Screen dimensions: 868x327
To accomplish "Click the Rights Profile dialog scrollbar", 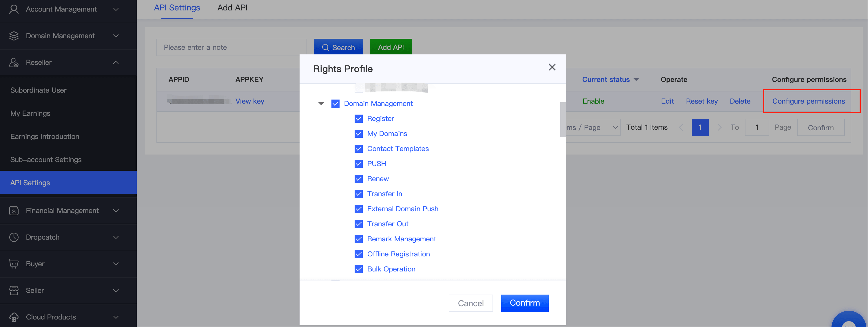I will click(563, 120).
